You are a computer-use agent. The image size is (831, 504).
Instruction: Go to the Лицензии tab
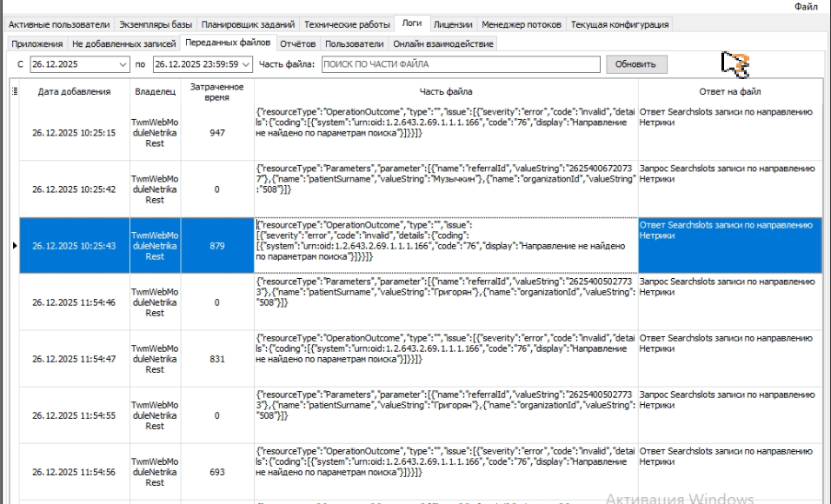click(x=453, y=24)
